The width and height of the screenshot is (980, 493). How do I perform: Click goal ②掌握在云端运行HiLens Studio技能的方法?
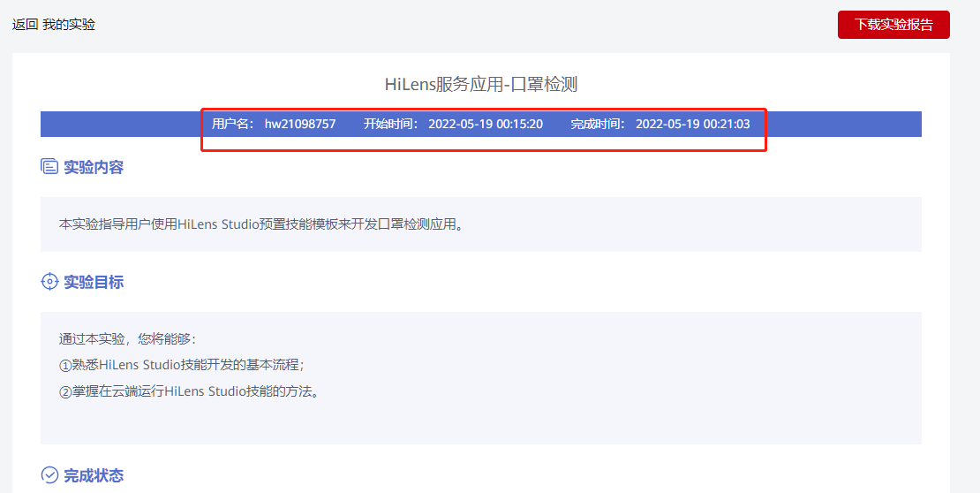pos(189,392)
